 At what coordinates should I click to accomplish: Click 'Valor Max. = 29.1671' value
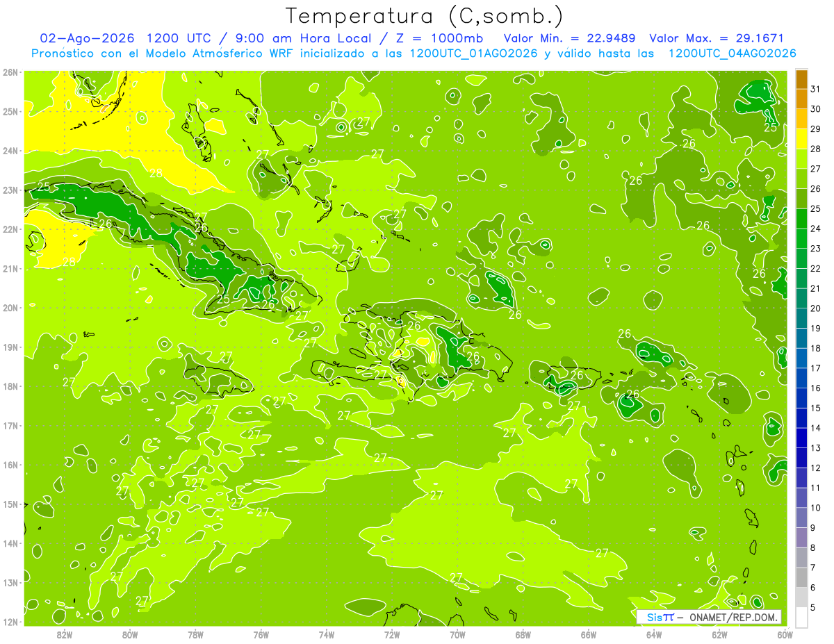(717, 38)
